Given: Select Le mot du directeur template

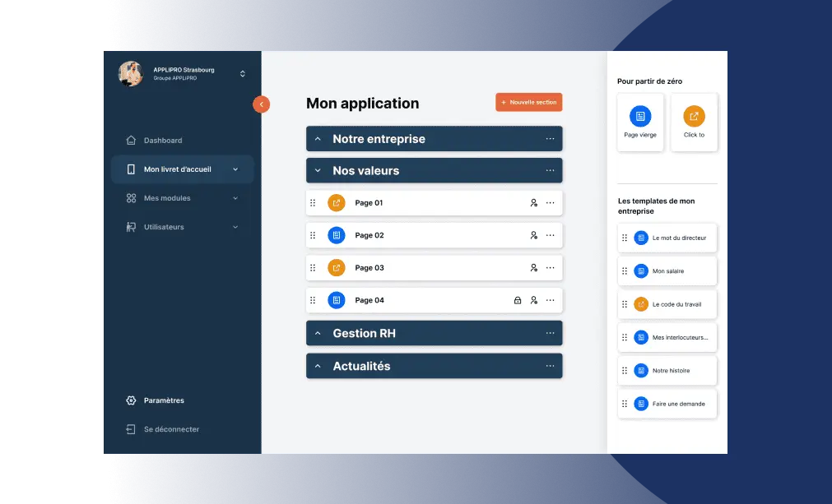Looking at the screenshot, I should click(667, 238).
